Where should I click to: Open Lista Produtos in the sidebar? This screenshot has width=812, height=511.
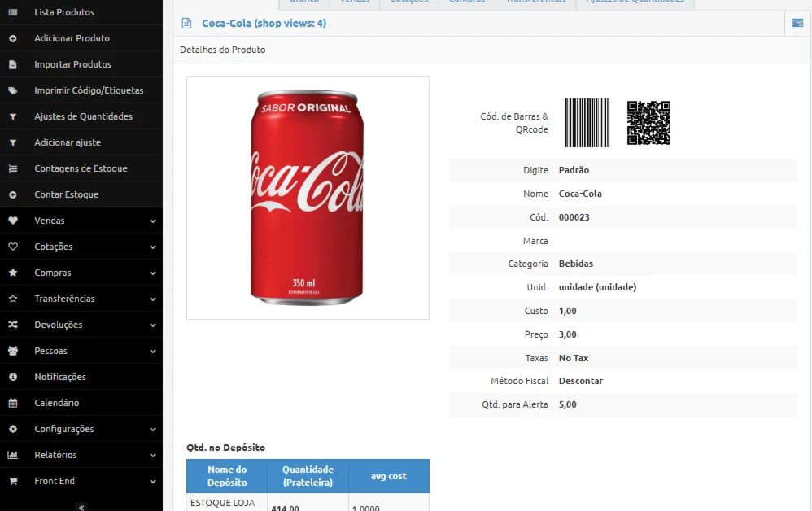tap(64, 12)
